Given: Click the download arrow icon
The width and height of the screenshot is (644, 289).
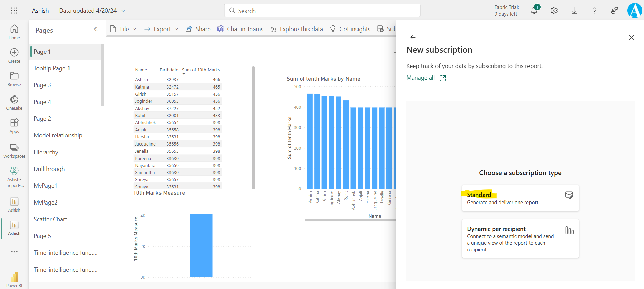Looking at the screenshot, I should [x=574, y=11].
